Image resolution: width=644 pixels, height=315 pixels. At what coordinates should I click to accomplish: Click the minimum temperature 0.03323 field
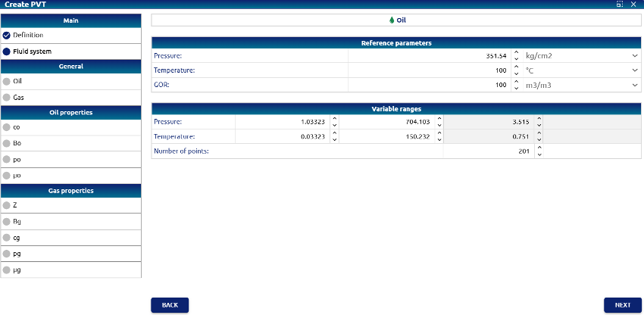(283, 137)
